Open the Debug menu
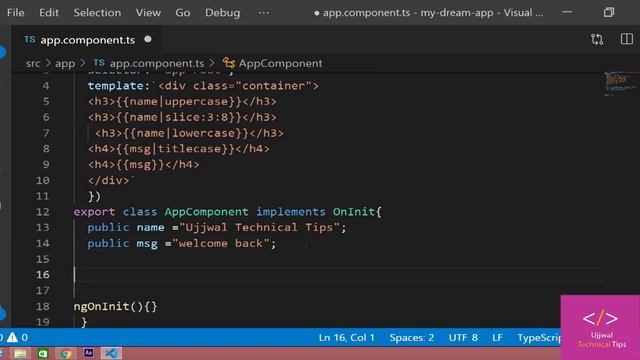 coord(222,13)
